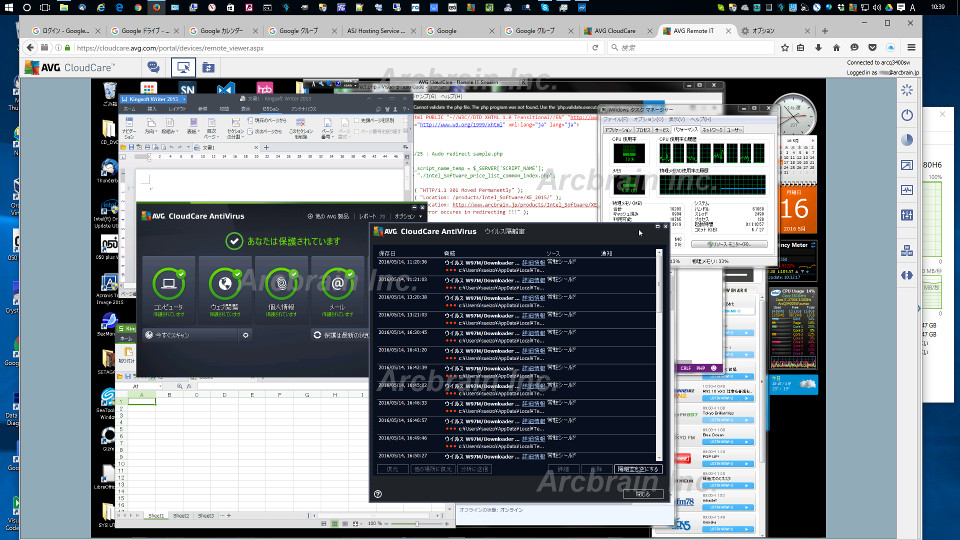Screen dimensions: 960x540
Task: Open a new Firefox tab
Action: [x=825, y=31]
